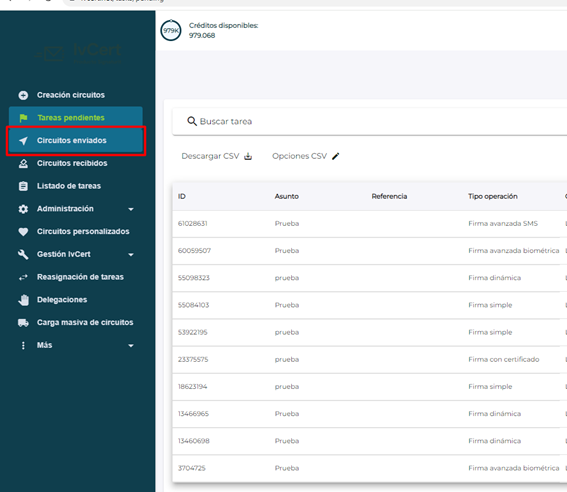
Task: Click the heart icon of Circuitos personalizados
Action: (x=23, y=232)
